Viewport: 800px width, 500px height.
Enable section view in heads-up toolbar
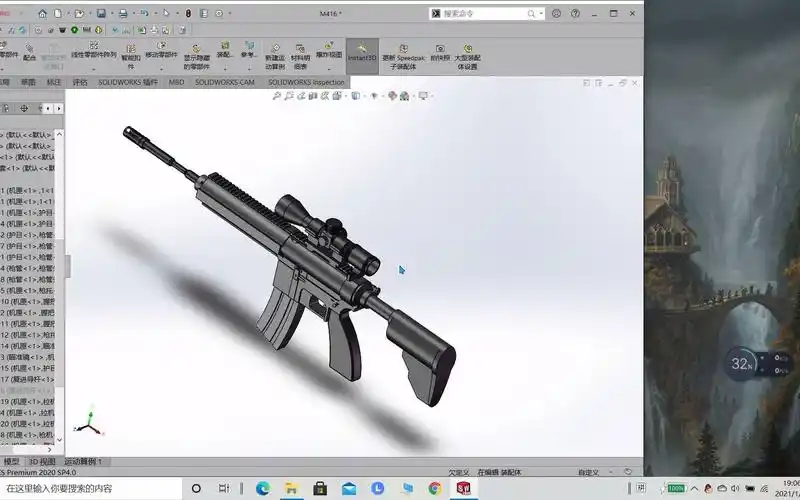tap(313, 95)
